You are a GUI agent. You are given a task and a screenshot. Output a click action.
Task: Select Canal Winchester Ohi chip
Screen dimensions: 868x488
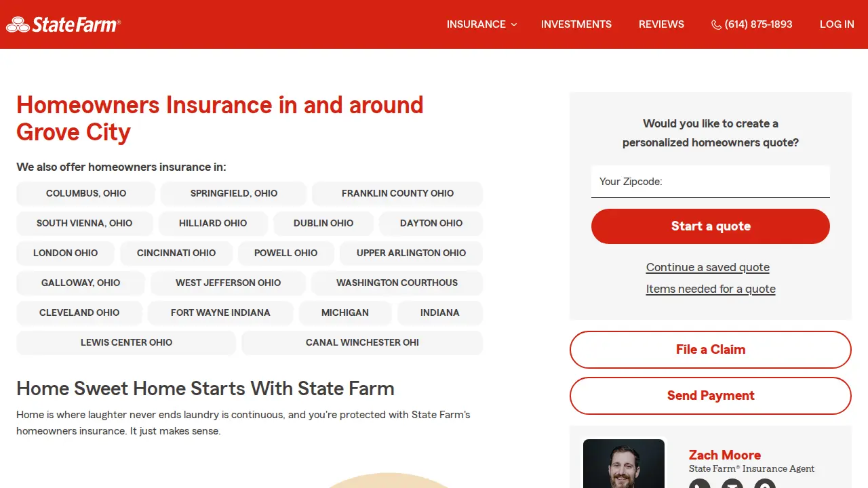pos(362,342)
